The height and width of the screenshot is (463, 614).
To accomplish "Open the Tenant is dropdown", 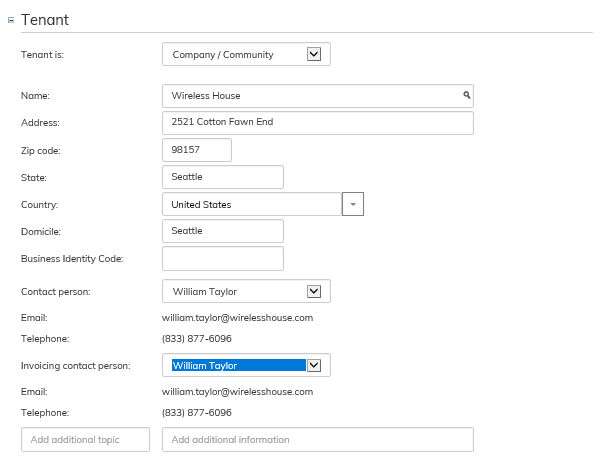I will (x=313, y=55).
